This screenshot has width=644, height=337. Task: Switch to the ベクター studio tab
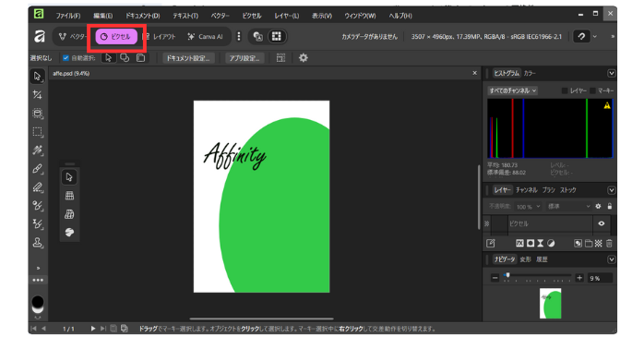[x=73, y=37]
